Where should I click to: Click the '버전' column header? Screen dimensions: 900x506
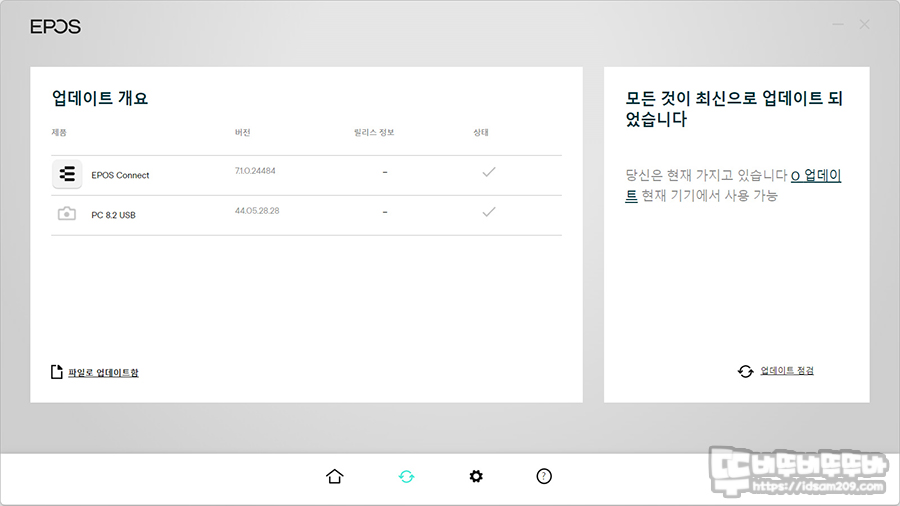(243, 133)
